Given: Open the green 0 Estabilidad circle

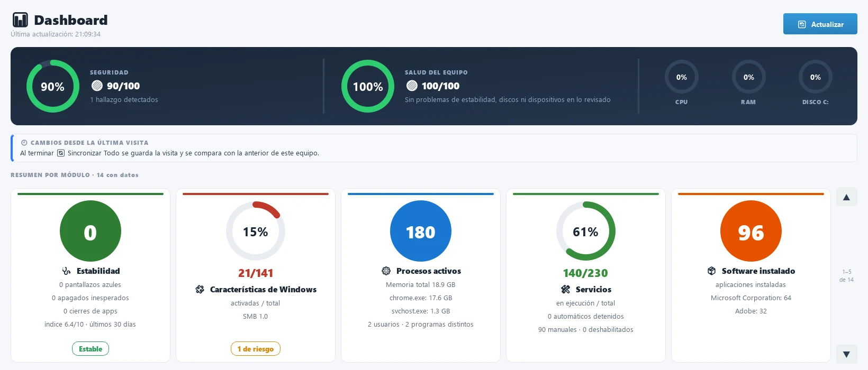Looking at the screenshot, I should (91, 231).
